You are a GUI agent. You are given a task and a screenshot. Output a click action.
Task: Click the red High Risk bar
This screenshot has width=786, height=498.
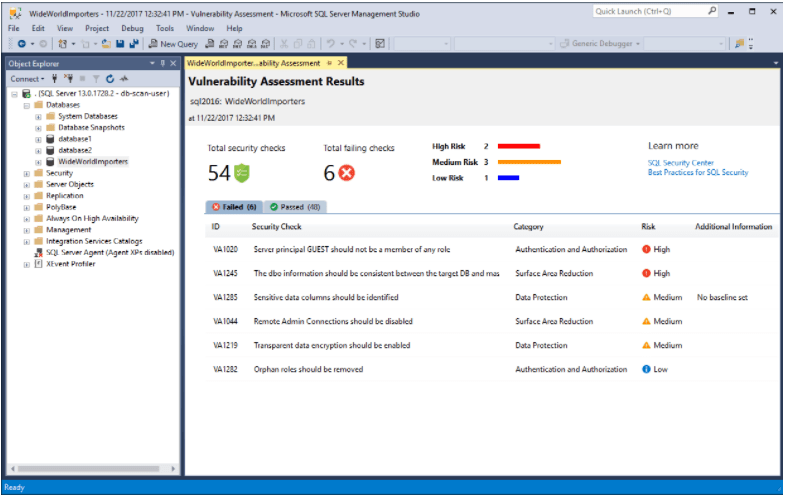tap(519, 146)
